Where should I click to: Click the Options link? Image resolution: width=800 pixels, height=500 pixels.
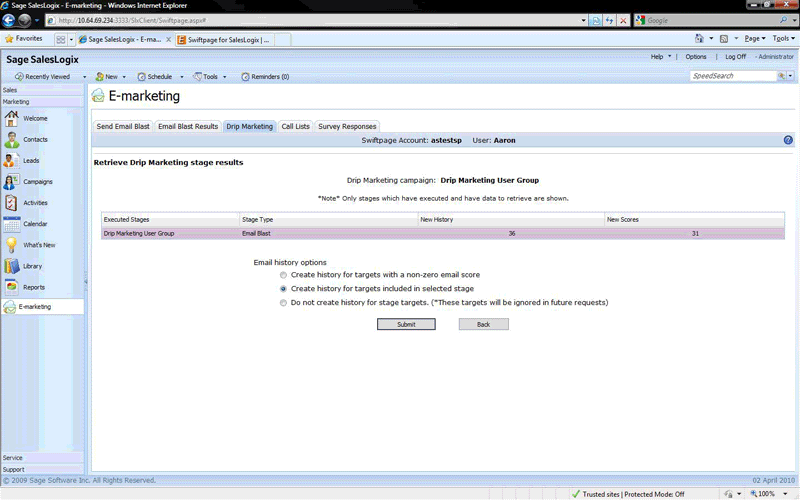[x=696, y=57]
